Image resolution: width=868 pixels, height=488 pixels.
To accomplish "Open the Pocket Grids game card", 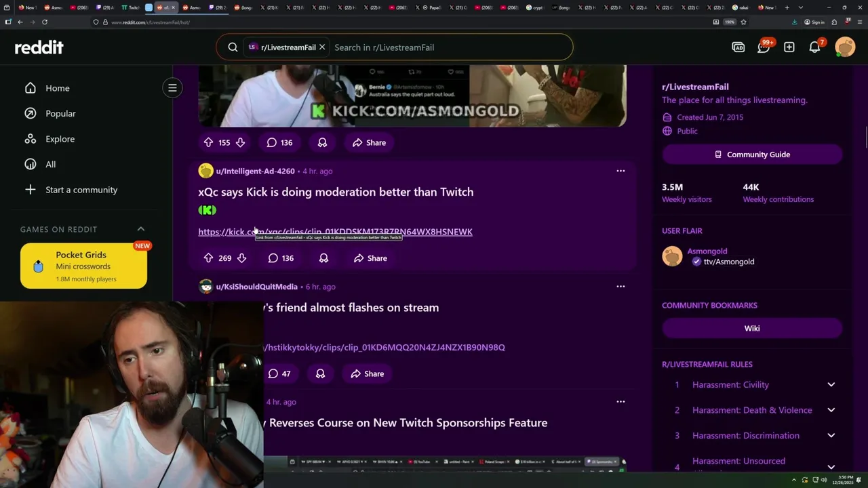I will click(83, 266).
